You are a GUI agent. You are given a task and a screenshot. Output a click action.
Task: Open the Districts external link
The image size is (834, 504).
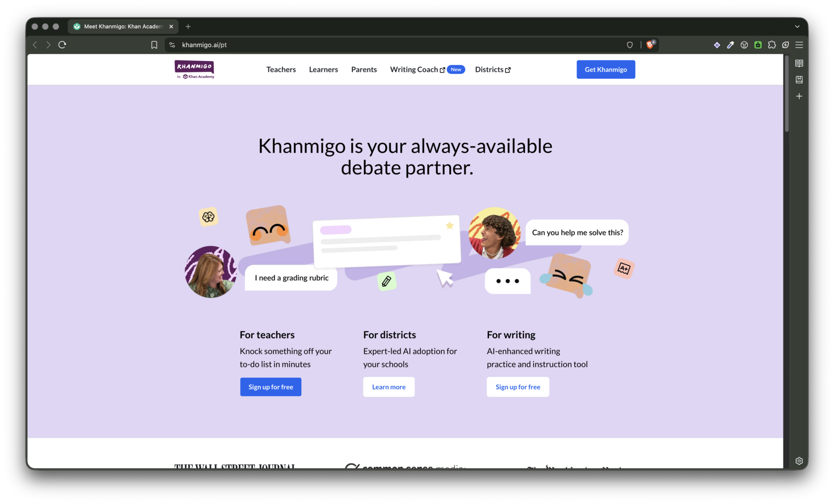pyautogui.click(x=493, y=69)
